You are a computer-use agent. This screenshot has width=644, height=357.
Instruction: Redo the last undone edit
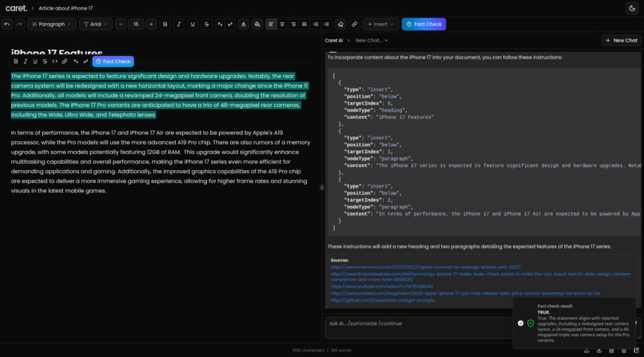click(x=19, y=24)
